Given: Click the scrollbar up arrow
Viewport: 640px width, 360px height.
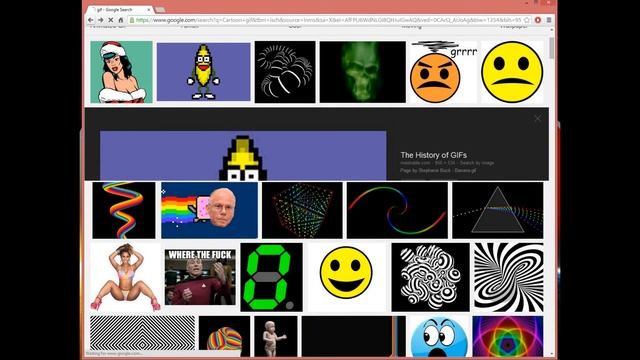Looking at the screenshot, I should [552, 30].
